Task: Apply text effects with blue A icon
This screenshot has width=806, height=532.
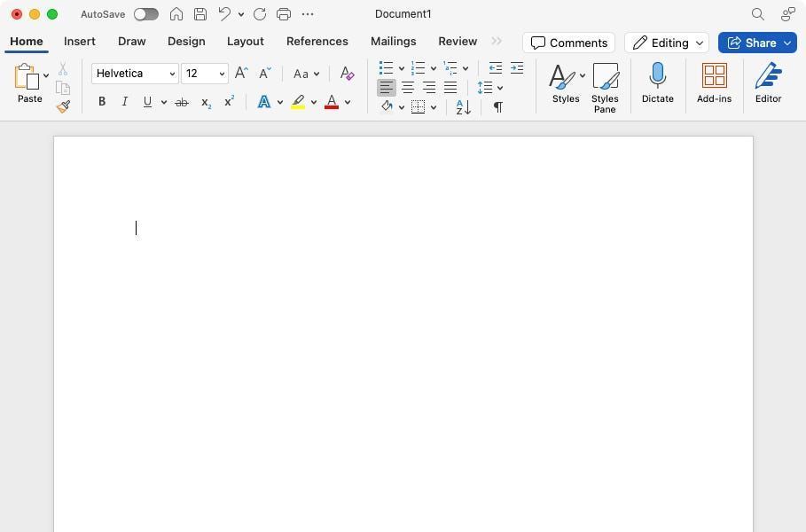Action: (263, 102)
